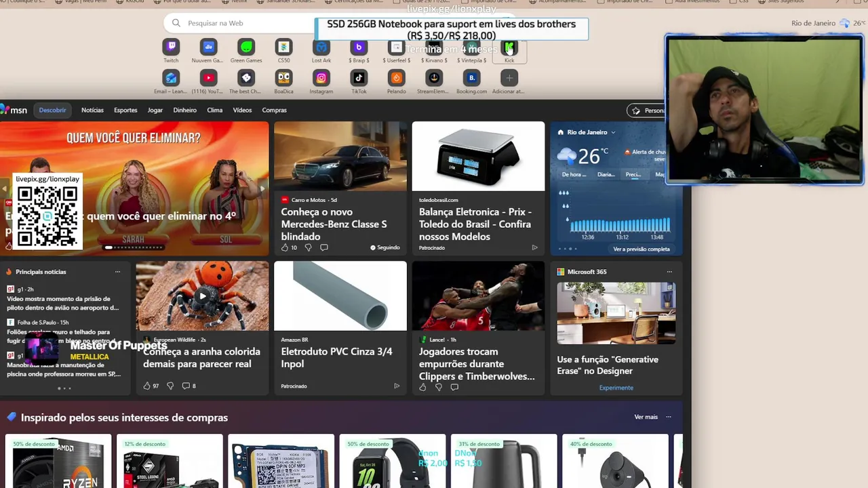
Task: Click the msn logo
Action: click(x=14, y=110)
